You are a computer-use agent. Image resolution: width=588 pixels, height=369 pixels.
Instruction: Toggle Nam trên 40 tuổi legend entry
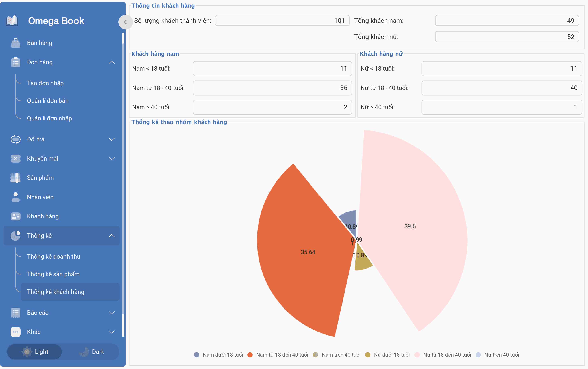[337, 355]
